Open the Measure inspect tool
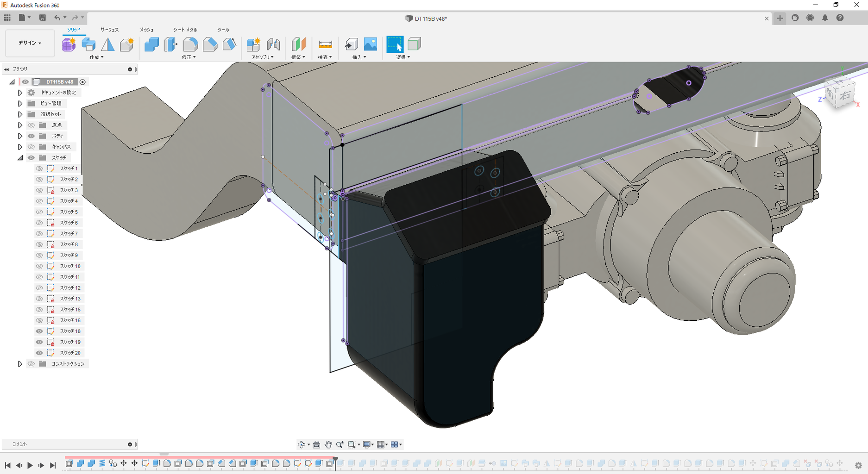Screen dimensions: 868x474 [325, 44]
